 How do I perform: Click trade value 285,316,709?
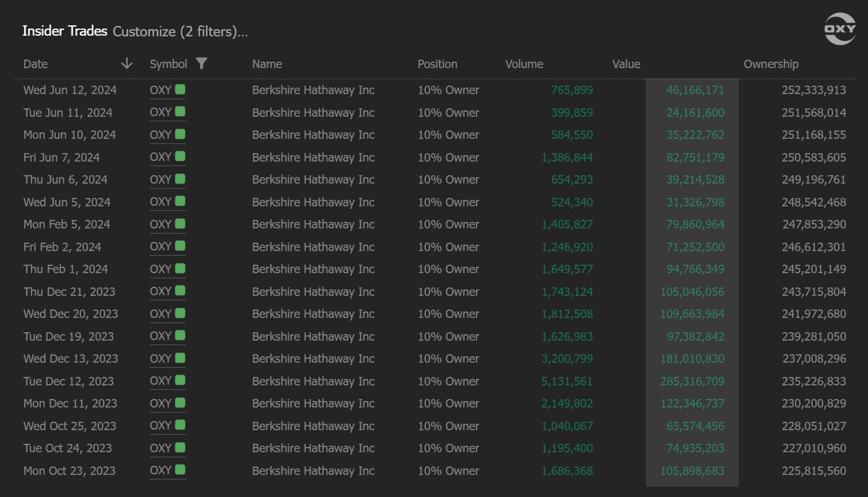tap(693, 382)
